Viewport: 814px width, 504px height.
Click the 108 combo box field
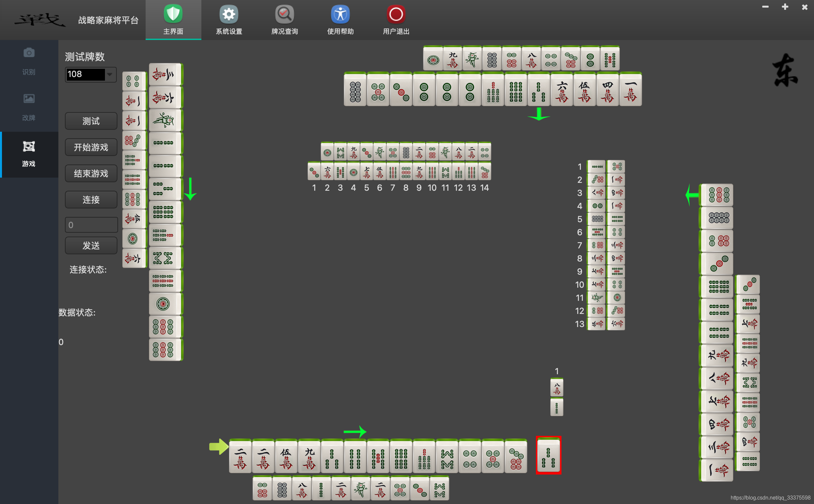pyautogui.click(x=85, y=74)
